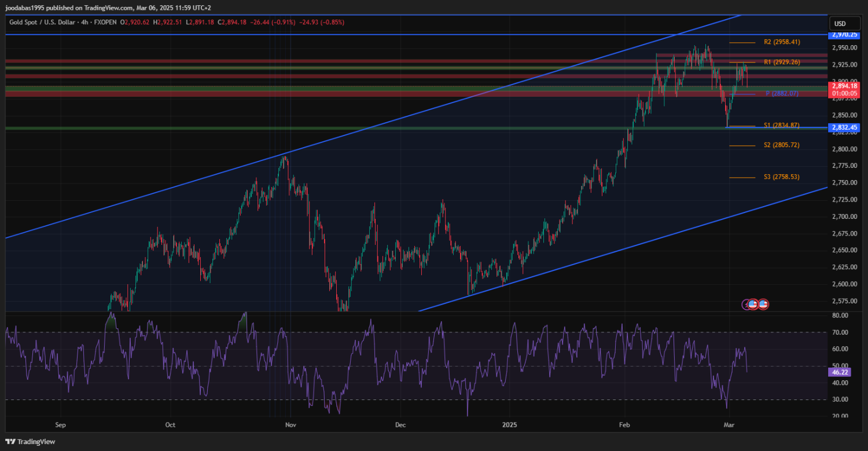The height and width of the screenshot is (451, 868).
Task: Select the R1 (2929.26) resistance pivot label
Action: [x=782, y=62]
